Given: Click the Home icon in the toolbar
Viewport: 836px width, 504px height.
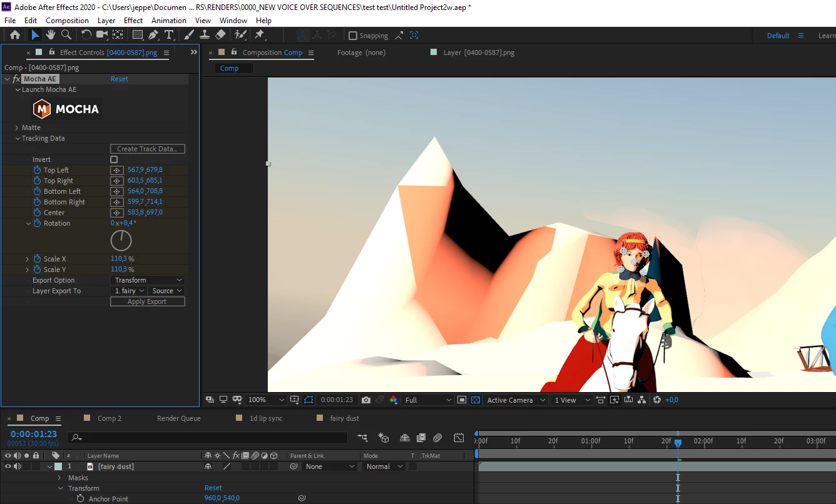Looking at the screenshot, I should [x=15, y=35].
